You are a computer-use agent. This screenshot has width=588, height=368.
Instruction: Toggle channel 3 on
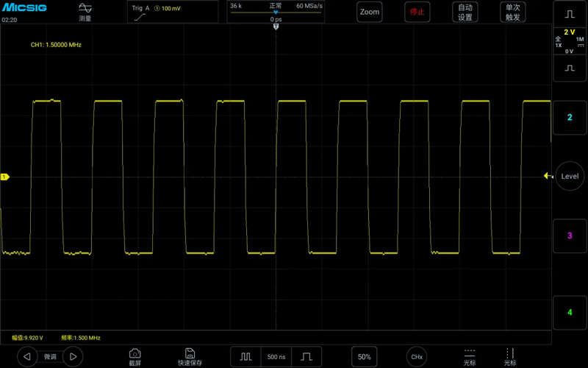click(570, 236)
